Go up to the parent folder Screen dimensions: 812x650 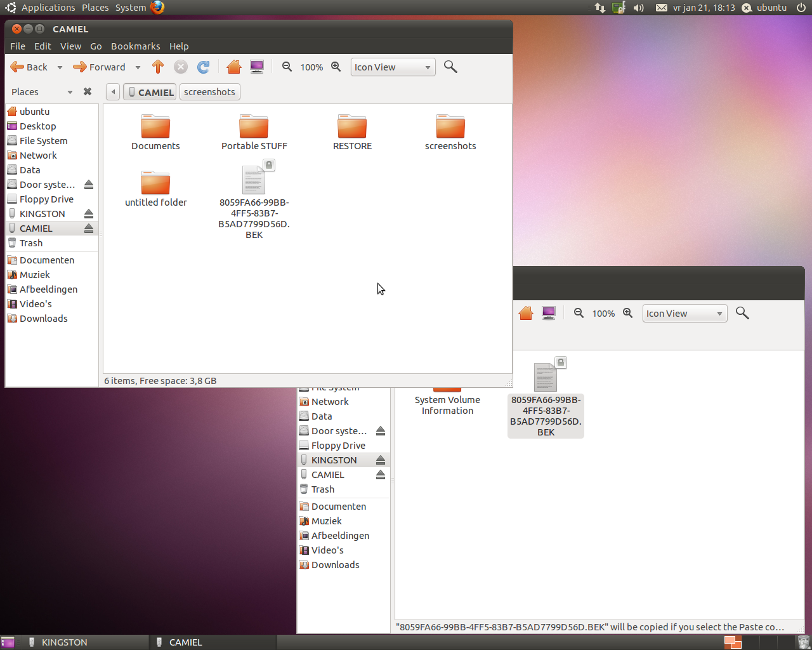pos(158,67)
